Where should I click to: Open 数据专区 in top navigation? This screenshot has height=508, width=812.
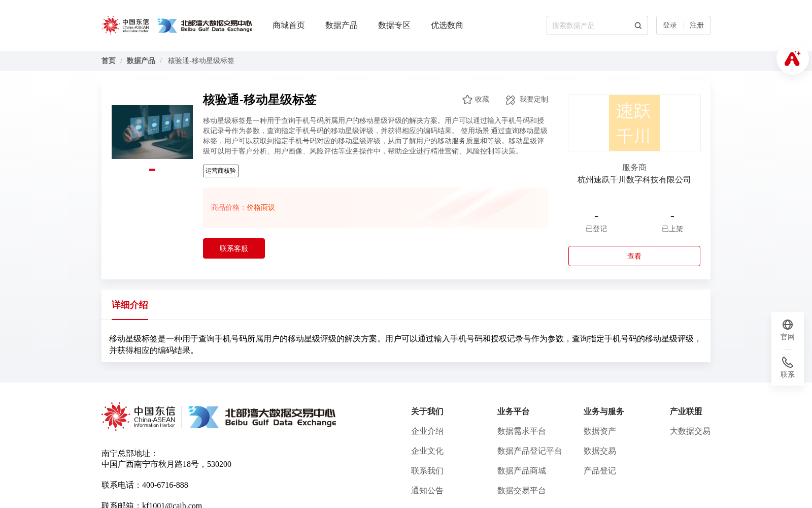[x=394, y=25]
